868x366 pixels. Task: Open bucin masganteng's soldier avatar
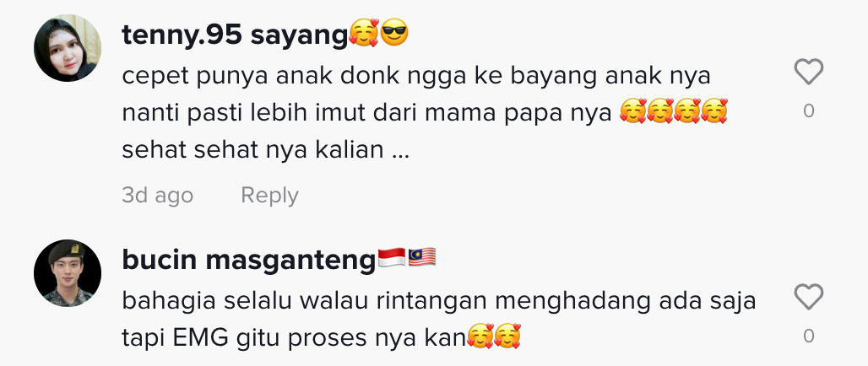(x=68, y=273)
